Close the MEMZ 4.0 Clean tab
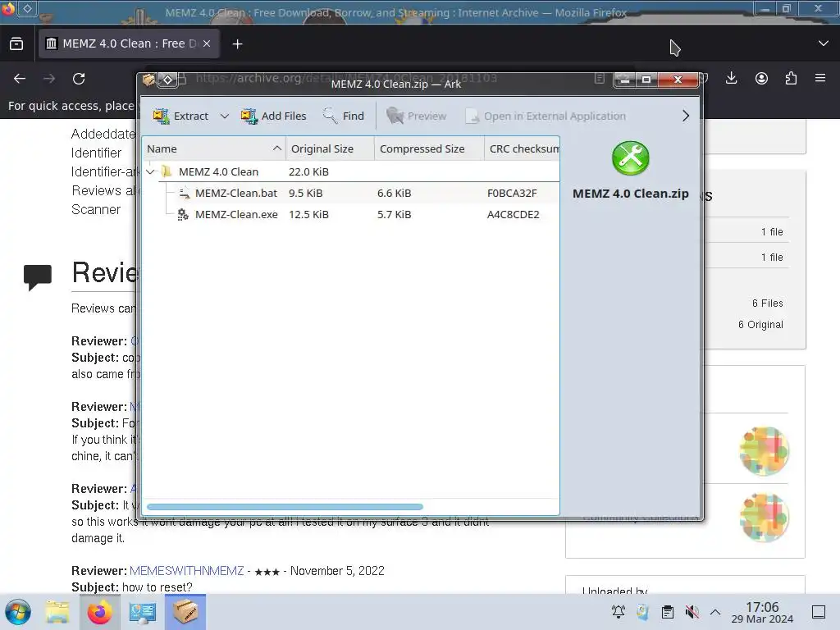Image resolution: width=840 pixels, height=630 pixels. click(x=207, y=44)
